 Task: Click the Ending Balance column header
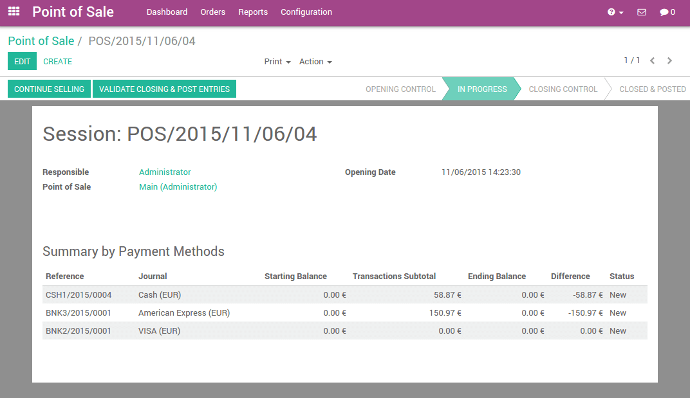point(497,276)
